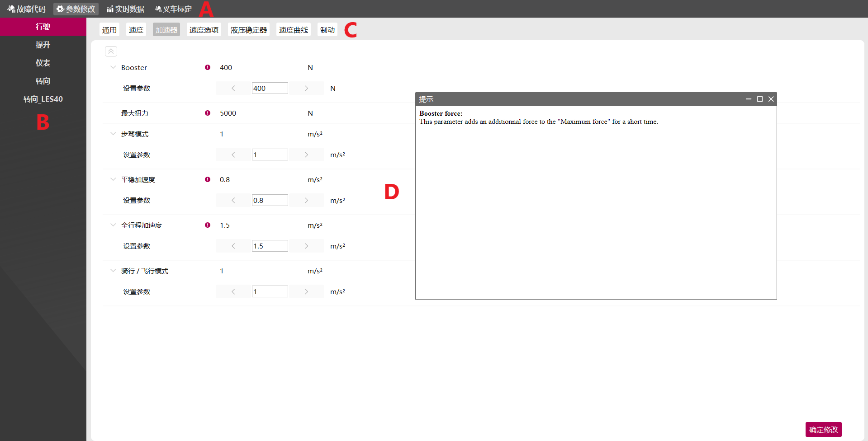
Task: Collapse the 骑行 / 飞行模式 section
Action: (113, 271)
